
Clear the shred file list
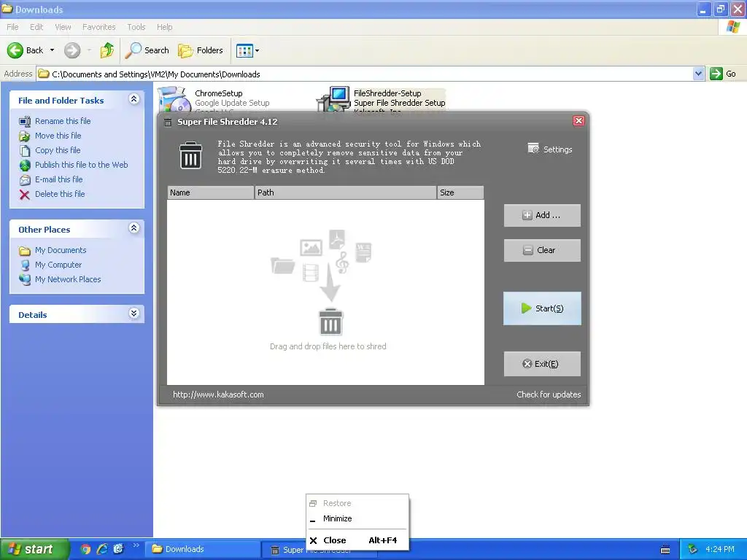click(x=542, y=250)
